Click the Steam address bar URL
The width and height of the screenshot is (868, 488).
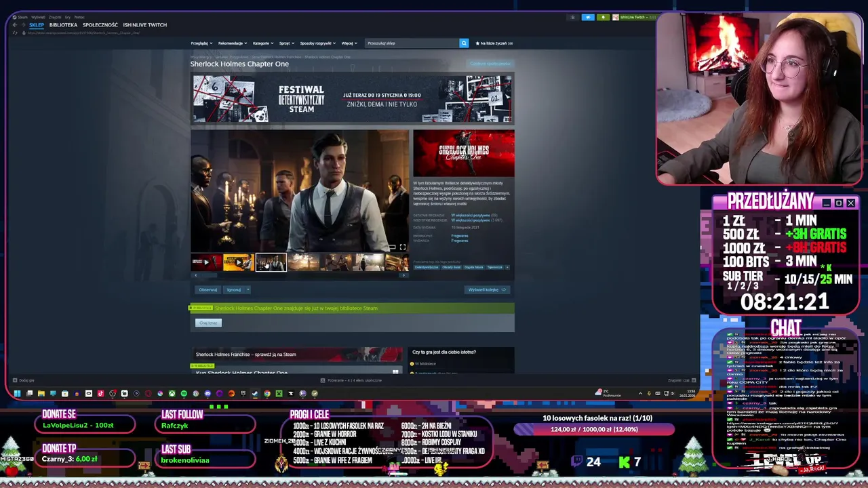pyautogui.click(x=85, y=33)
